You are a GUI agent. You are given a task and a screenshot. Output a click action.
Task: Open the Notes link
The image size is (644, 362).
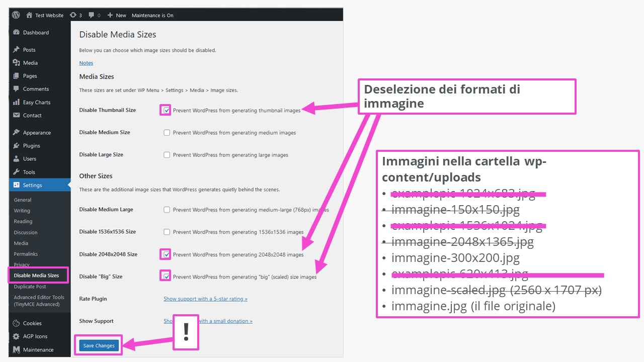(x=86, y=63)
